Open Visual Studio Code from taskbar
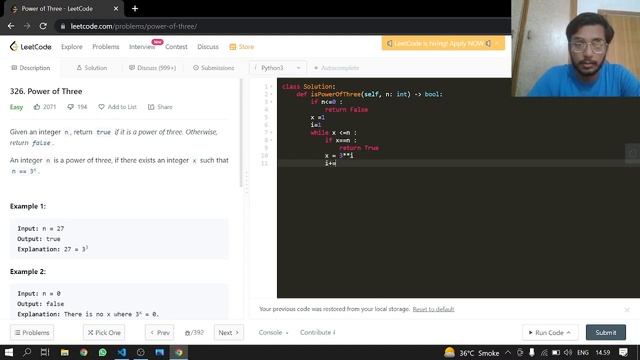This screenshot has height=360, width=640. (122, 352)
